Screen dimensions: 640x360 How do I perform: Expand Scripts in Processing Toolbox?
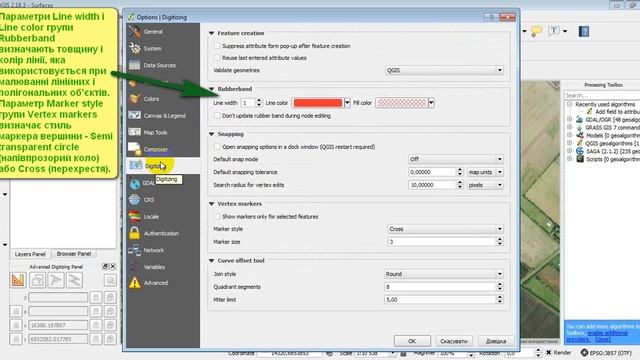[x=569, y=159]
